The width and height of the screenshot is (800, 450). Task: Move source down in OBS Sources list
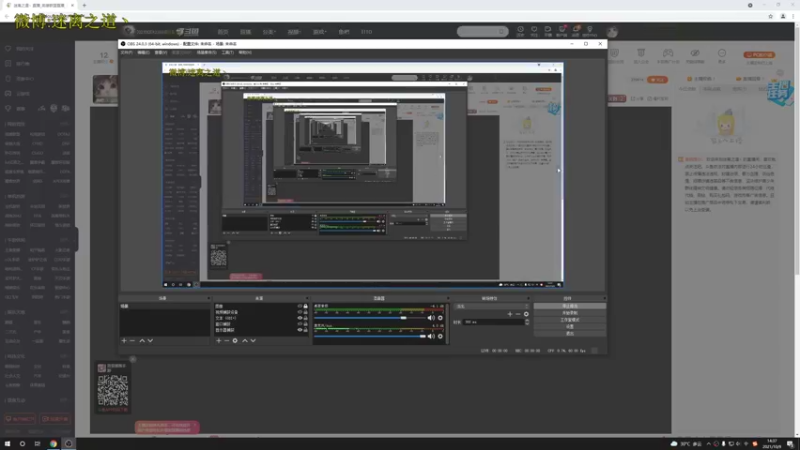tap(253, 340)
